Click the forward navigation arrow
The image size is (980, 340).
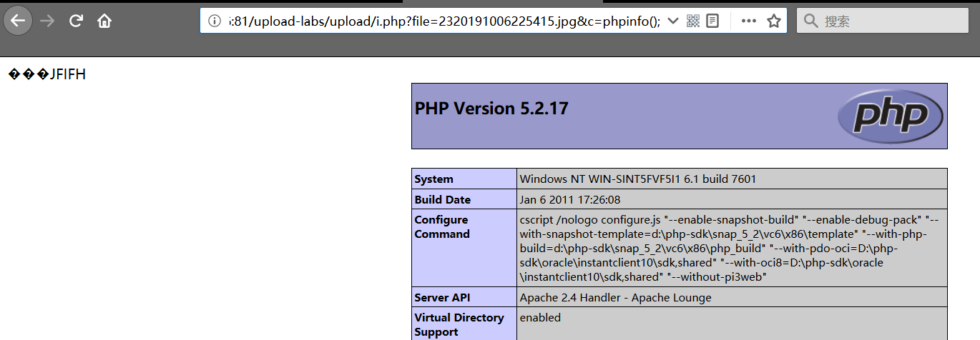(x=48, y=21)
